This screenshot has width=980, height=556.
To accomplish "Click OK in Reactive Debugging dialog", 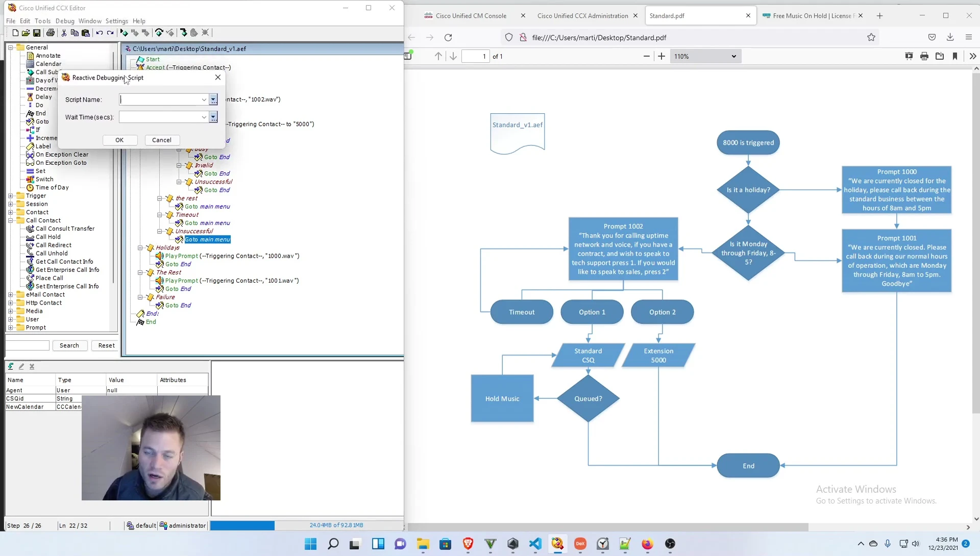I will pyautogui.click(x=119, y=140).
